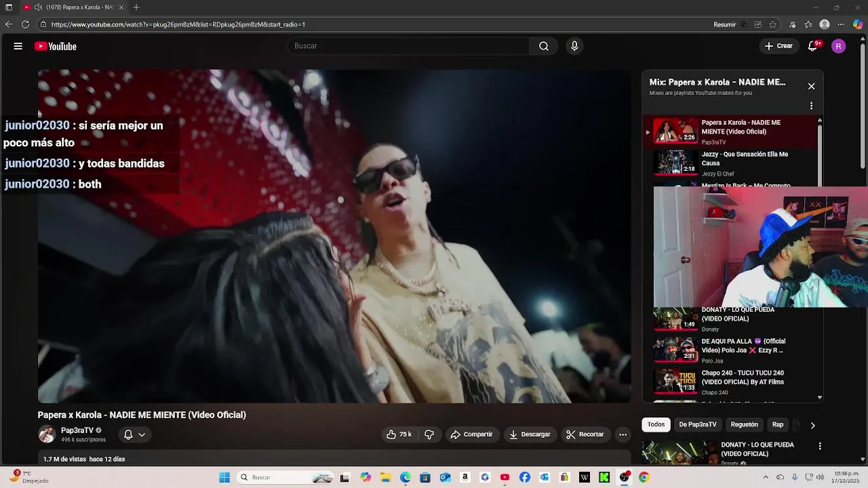Open Windows Start menu
Screen dimensions: 868x488
tap(224, 477)
